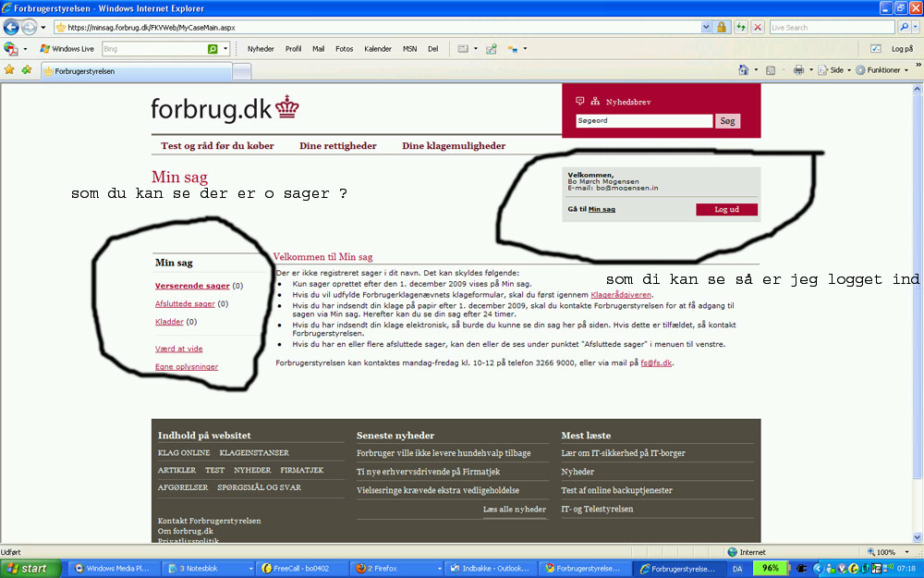Open Afsluttede sager link
Viewport: 924px width, 578px height.
point(185,303)
